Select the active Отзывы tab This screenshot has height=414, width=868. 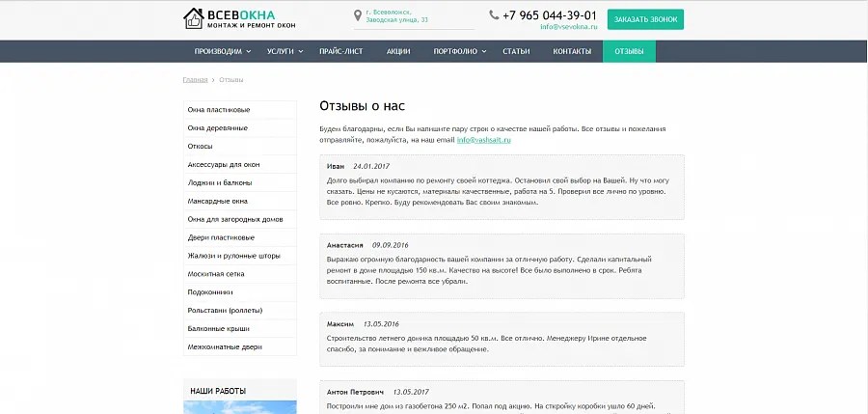click(629, 51)
